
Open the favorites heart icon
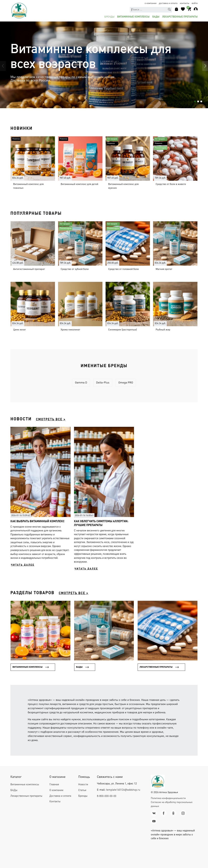click(183, 9)
